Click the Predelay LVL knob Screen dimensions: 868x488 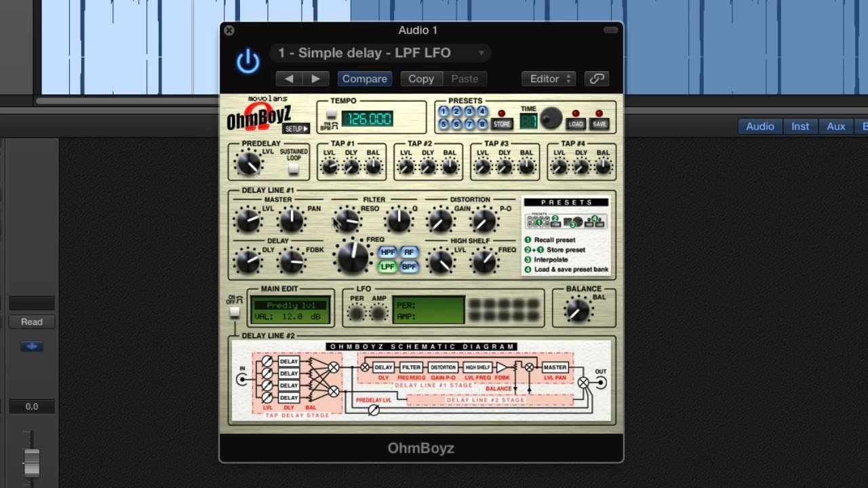point(248,163)
